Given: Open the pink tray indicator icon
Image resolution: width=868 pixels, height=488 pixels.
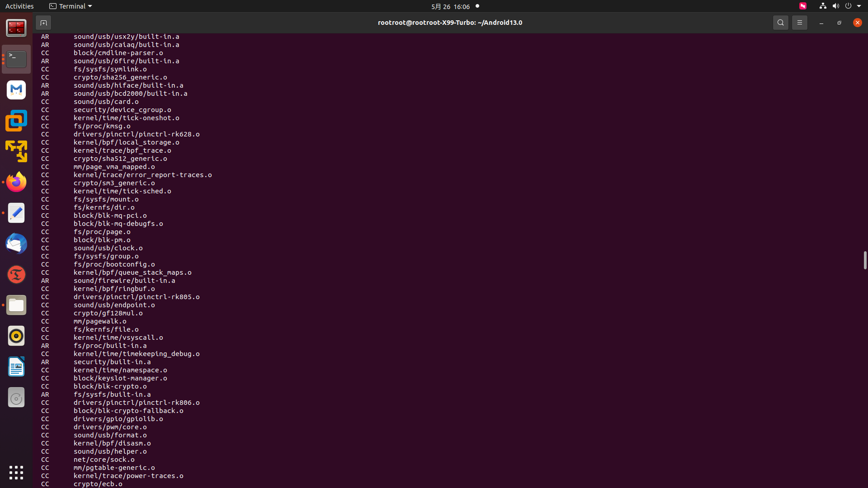Looking at the screenshot, I should tap(803, 6).
